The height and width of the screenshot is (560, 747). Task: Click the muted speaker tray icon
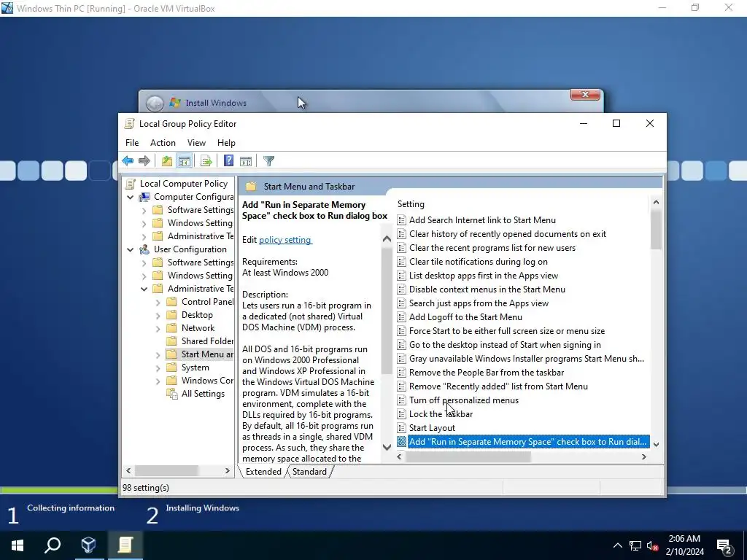[x=653, y=545]
